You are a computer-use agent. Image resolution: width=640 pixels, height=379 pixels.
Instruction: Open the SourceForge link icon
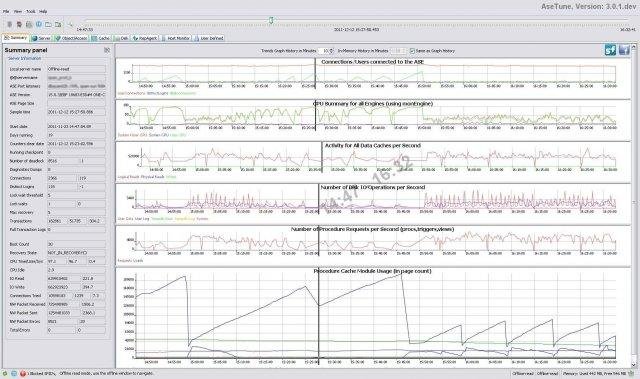[x=611, y=50]
